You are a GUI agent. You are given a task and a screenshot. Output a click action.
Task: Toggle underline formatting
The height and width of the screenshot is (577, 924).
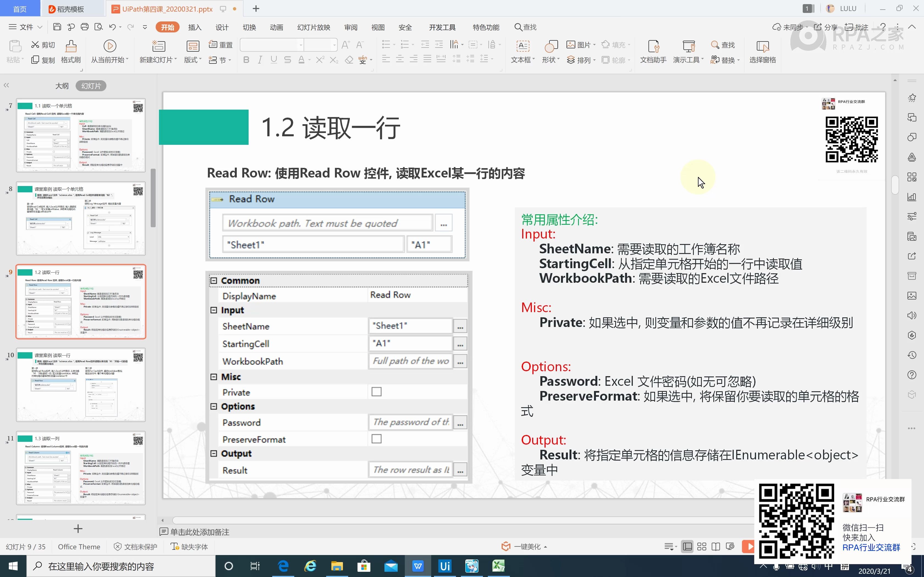coord(274,59)
